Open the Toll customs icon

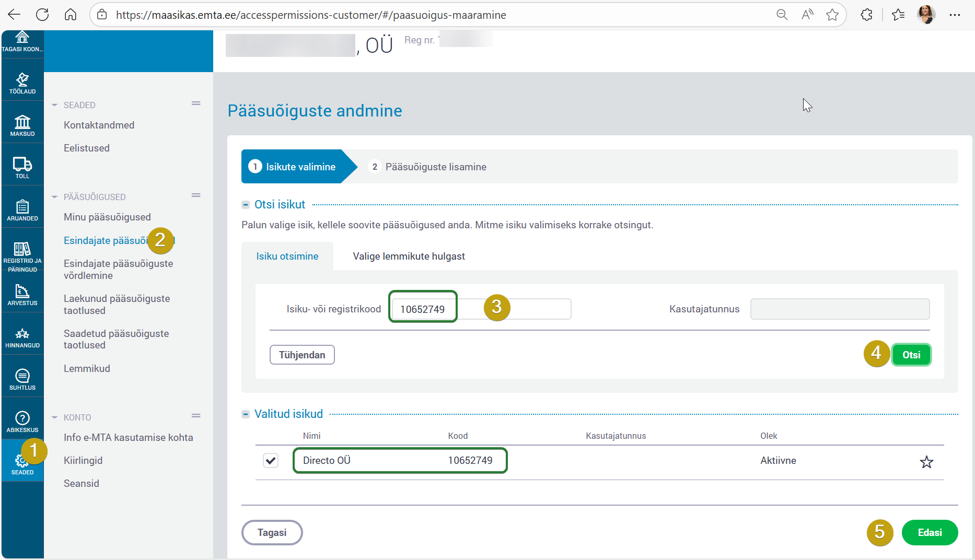tap(22, 168)
